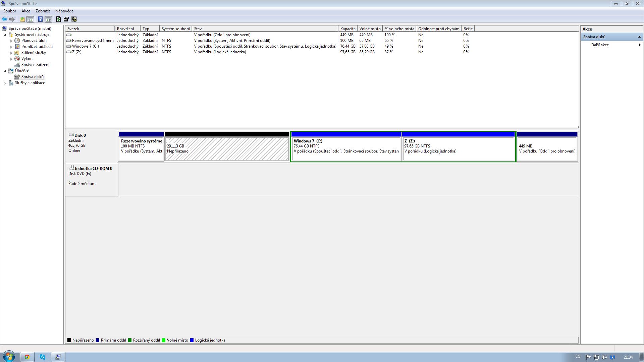
Task: Toggle the Show/Hide Console Tree icon
Action: [31, 19]
